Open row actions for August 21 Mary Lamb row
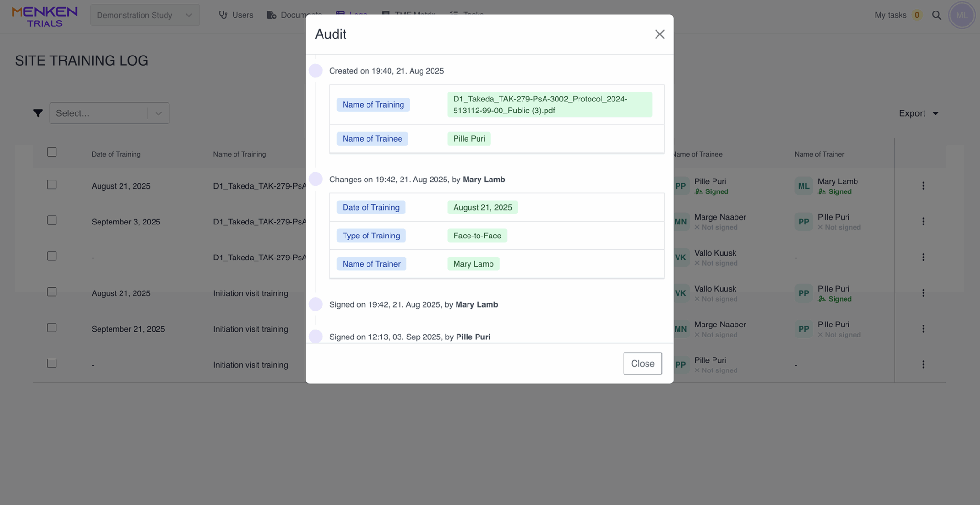Screen dimensions: 980x505 923,186
